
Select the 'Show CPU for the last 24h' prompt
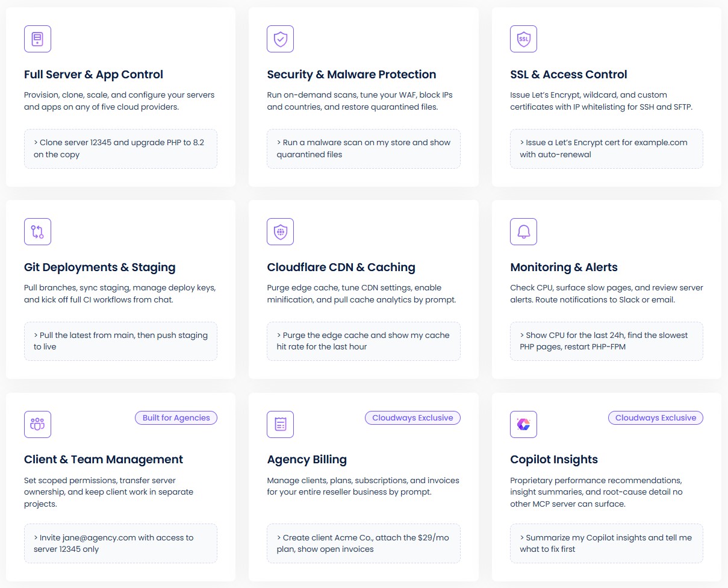coord(606,341)
